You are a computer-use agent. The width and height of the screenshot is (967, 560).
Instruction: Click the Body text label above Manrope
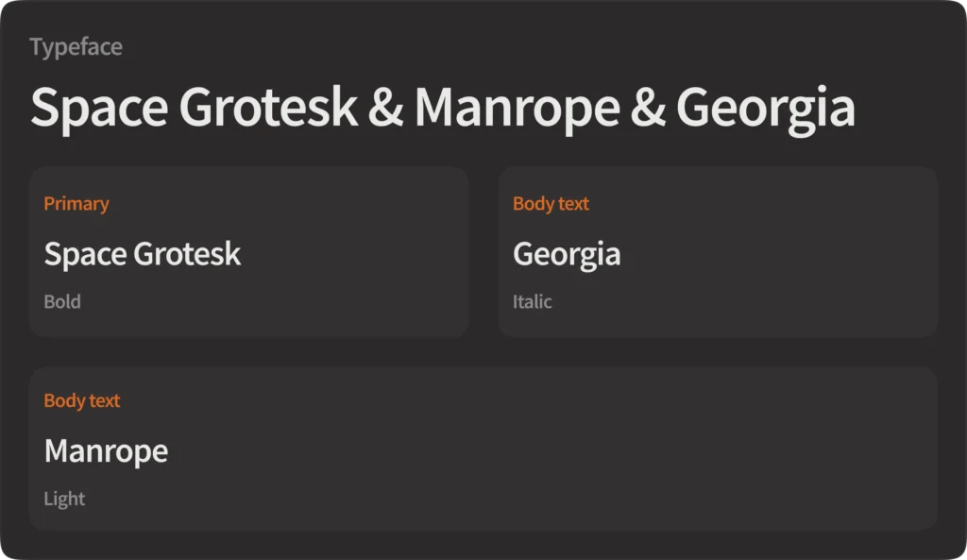[x=82, y=400]
